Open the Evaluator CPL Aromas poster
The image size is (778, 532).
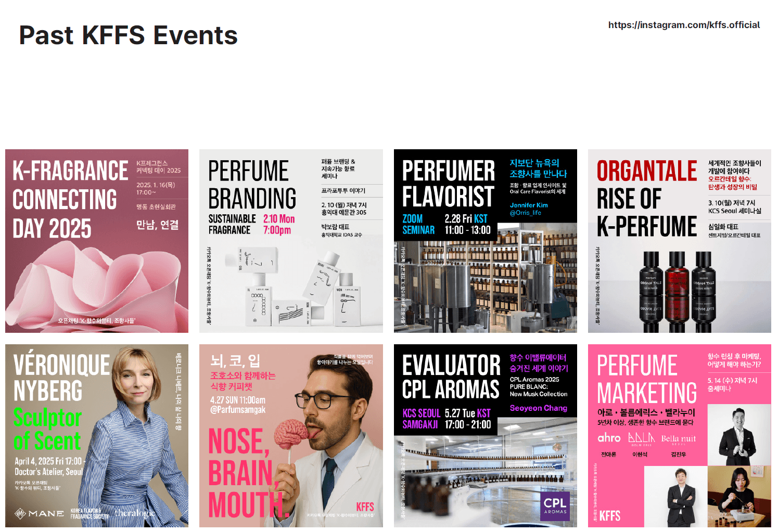[486, 436]
